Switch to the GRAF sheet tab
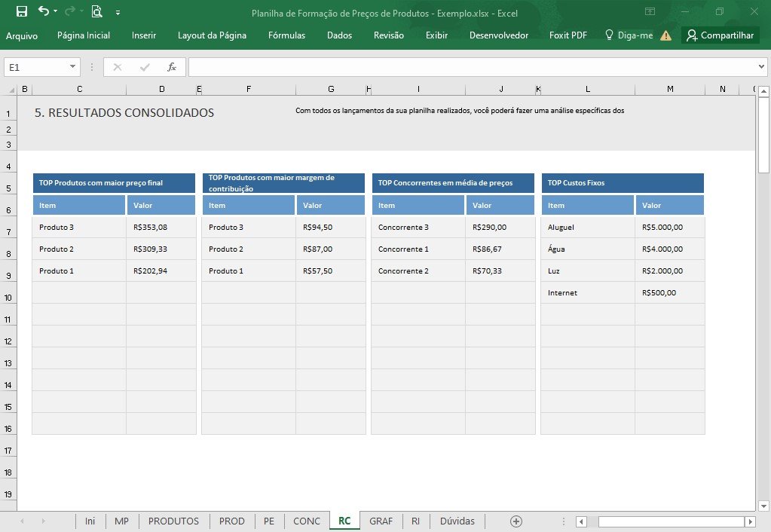The image size is (771, 532). (381, 521)
